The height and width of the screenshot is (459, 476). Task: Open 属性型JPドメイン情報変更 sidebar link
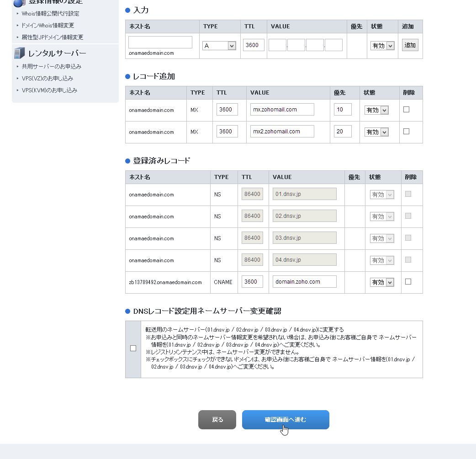pos(52,37)
